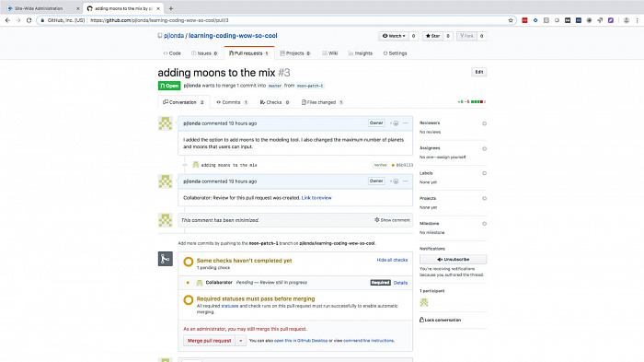This screenshot has height=362, width=644.
Task: Open the adding moons to the mix commit
Action: coord(229,165)
